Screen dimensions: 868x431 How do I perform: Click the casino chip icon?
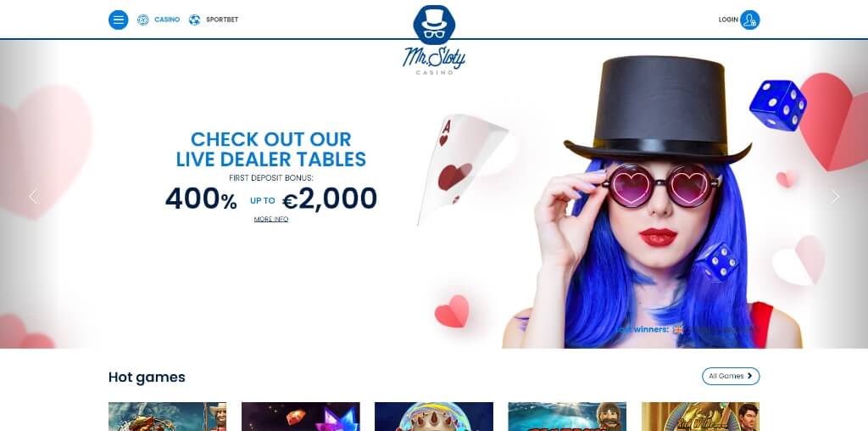point(142,20)
